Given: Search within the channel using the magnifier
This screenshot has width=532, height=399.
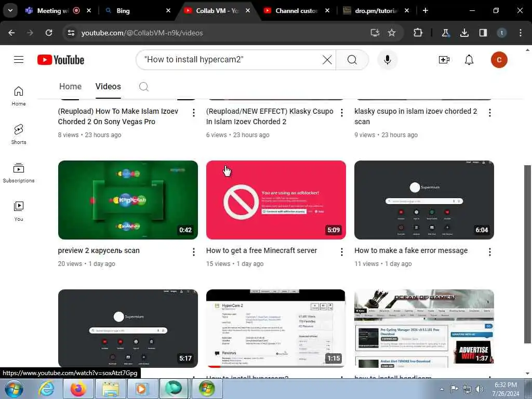Looking at the screenshot, I should (x=144, y=87).
